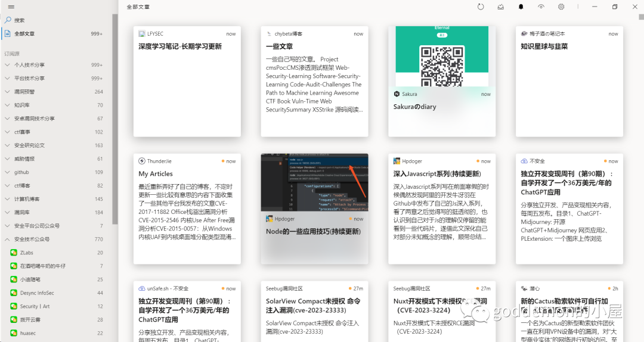644x342 pixels.
Task: Select the 安全平台公司公众号 group
Action: click(56, 226)
